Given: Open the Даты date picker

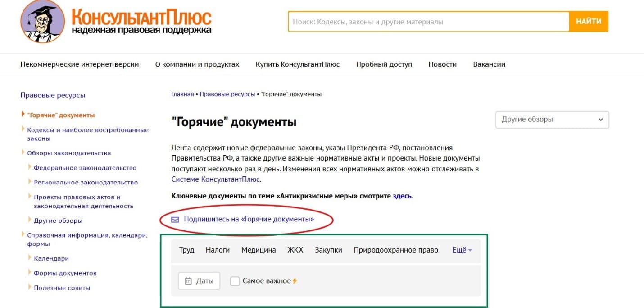Looking at the screenshot, I should tap(199, 281).
